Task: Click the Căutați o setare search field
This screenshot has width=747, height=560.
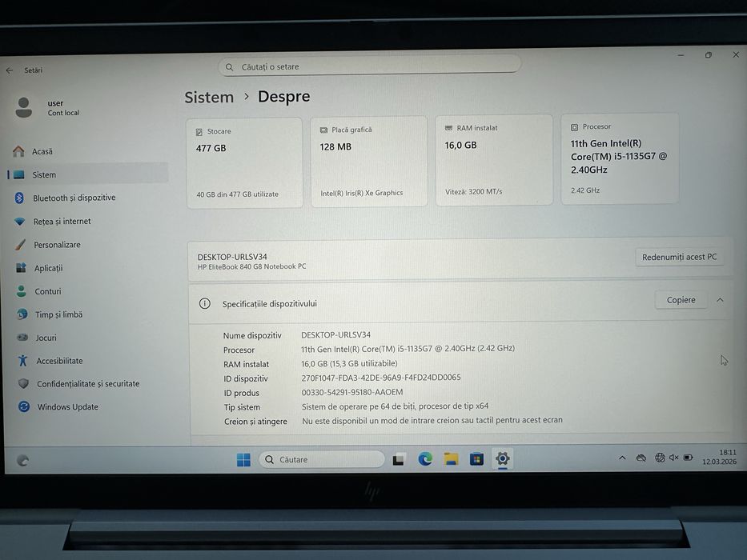Action: pos(369,66)
